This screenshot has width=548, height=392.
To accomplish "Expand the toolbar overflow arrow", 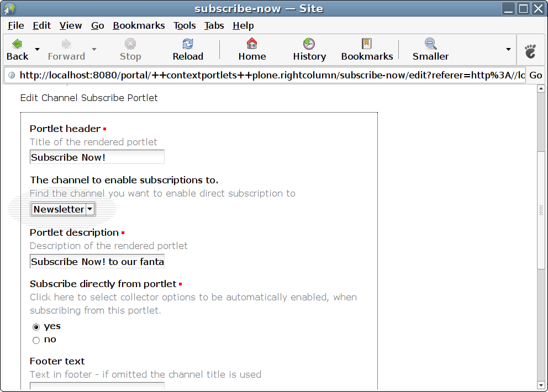I will click(x=508, y=49).
